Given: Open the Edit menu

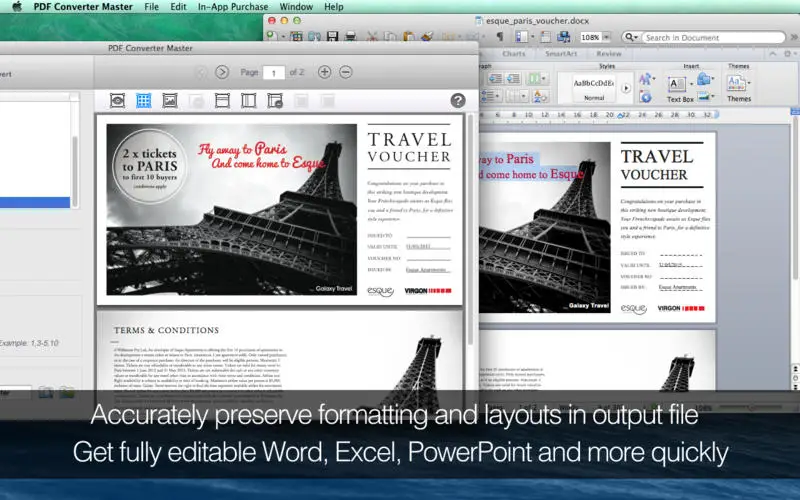Looking at the screenshot, I should (178, 7).
